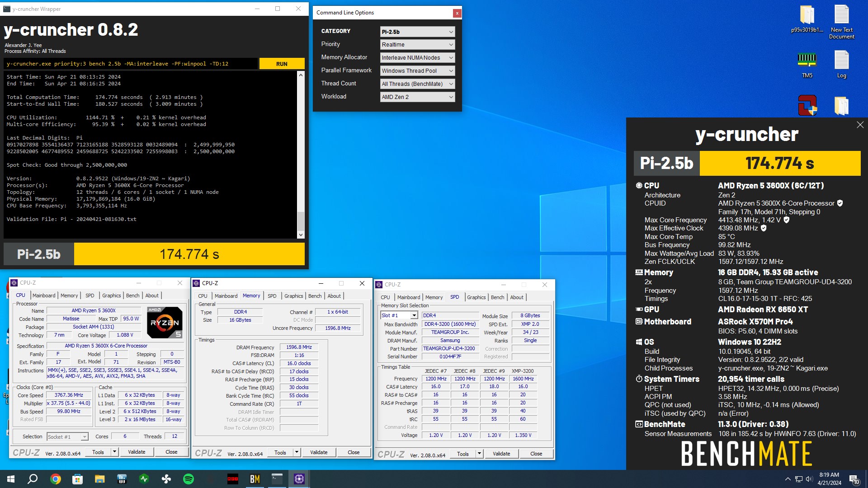Open Google Chrome from the taskbar

(55, 479)
